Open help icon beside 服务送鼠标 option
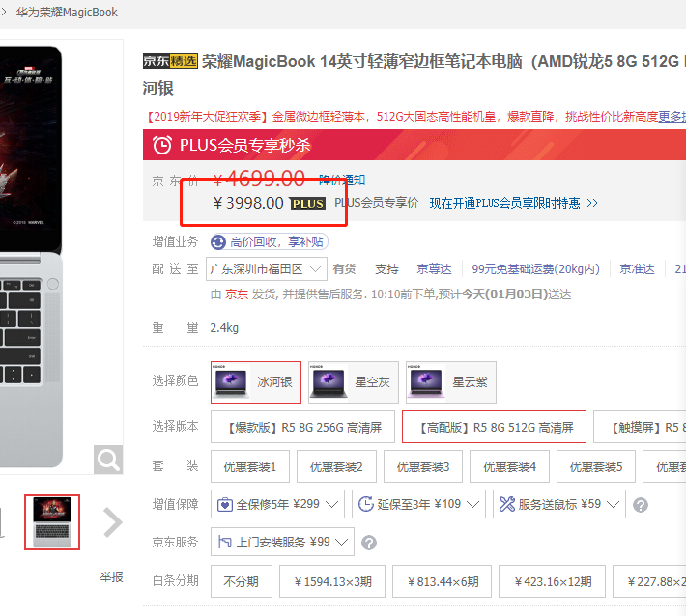The height and width of the screenshot is (616, 686). pos(640,505)
